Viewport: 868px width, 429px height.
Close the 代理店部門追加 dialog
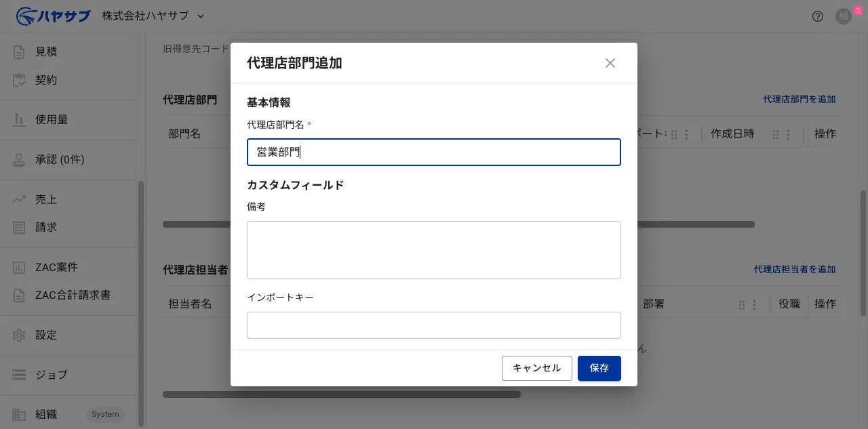coord(610,63)
